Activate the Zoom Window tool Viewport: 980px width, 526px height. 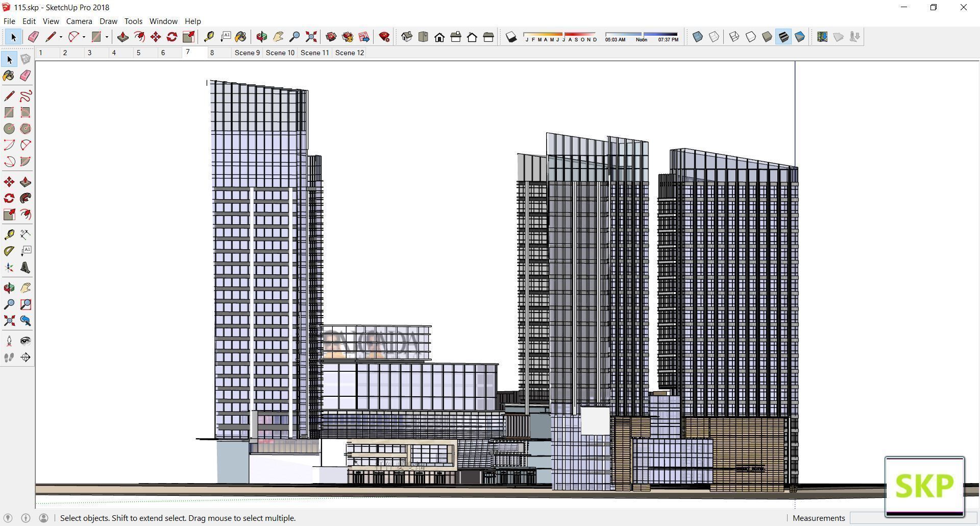[26, 304]
